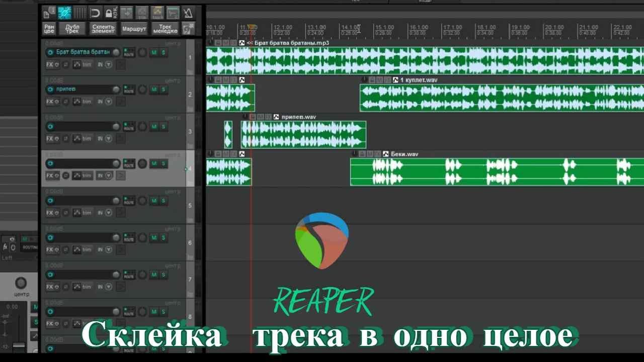Select the '1 куплет.wav' audio item
644x362 pixels.
click(502, 98)
